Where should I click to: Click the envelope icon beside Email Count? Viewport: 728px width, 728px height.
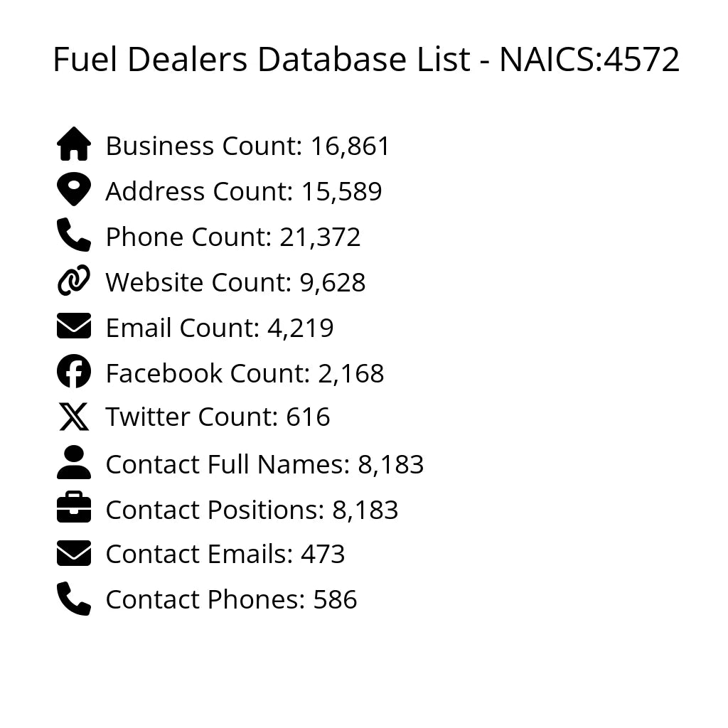tap(74, 326)
